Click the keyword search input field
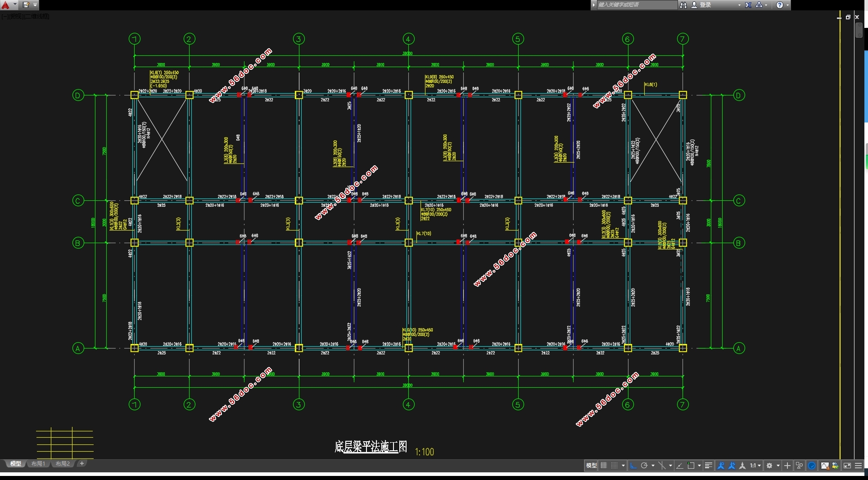The width and height of the screenshot is (868, 480). (x=637, y=5)
